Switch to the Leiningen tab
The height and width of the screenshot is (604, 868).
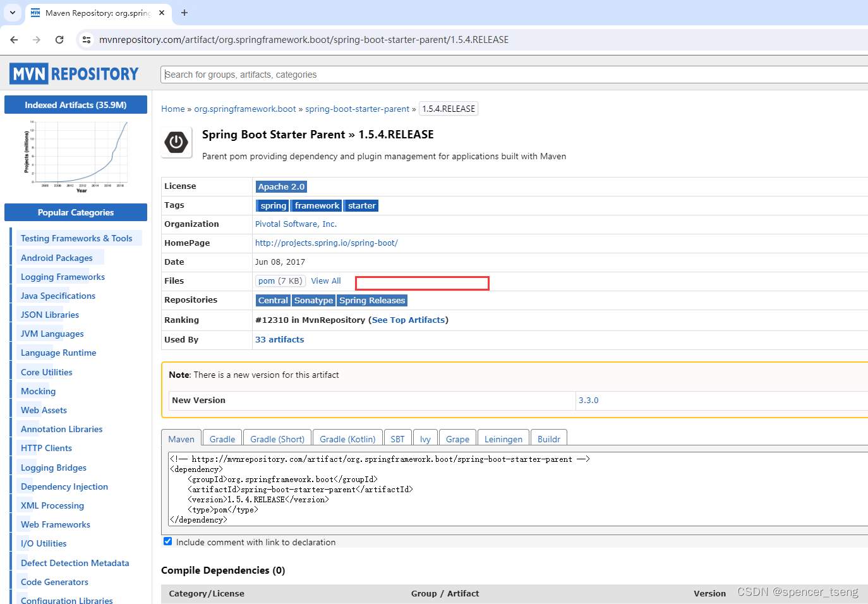(x=503, y=439)
